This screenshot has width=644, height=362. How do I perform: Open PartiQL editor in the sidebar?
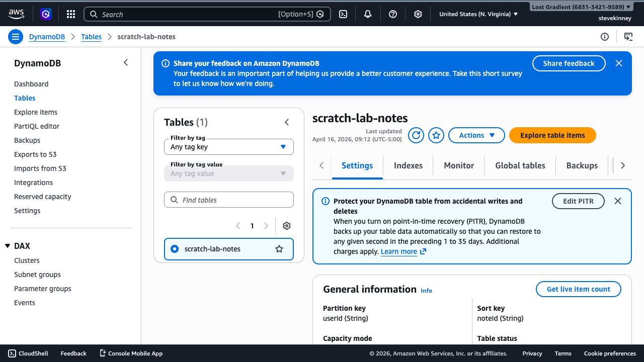pyautogui.click(x=37, y=126)
